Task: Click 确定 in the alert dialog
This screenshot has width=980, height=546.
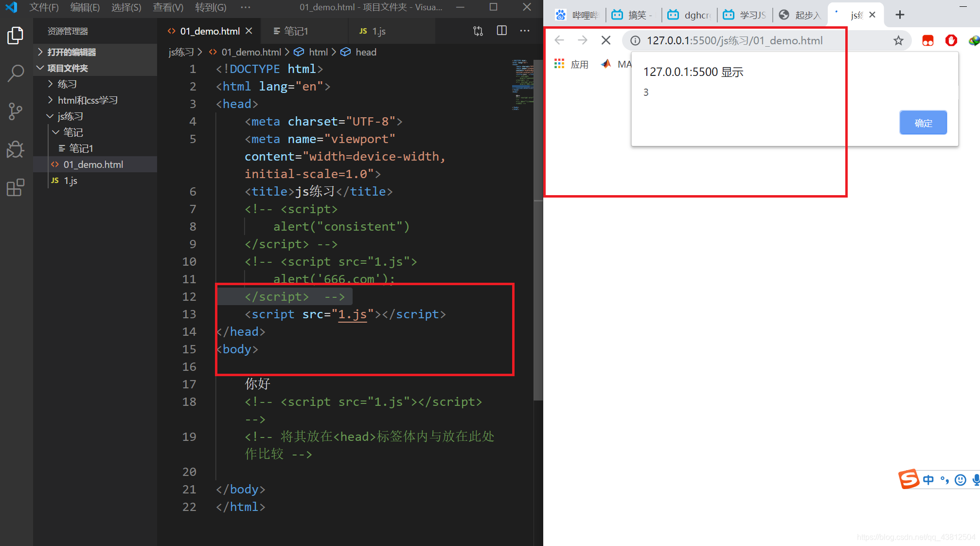Action: (923, 123)
